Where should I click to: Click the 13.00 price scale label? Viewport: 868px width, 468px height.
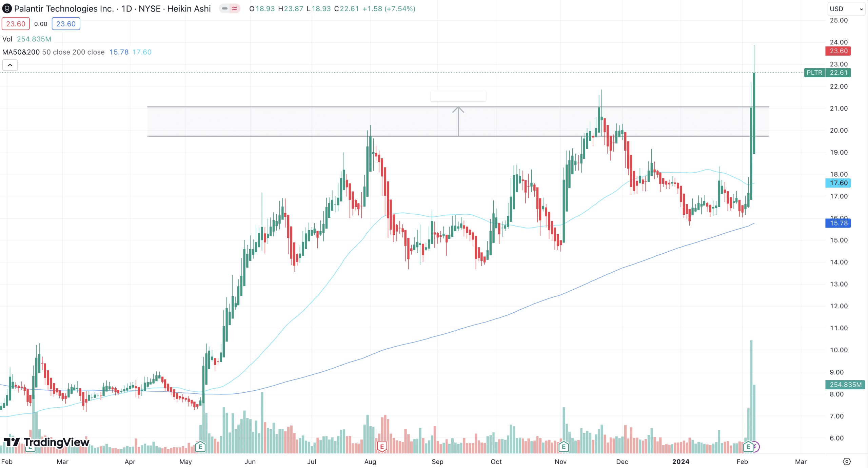click(x=839, y=284)
